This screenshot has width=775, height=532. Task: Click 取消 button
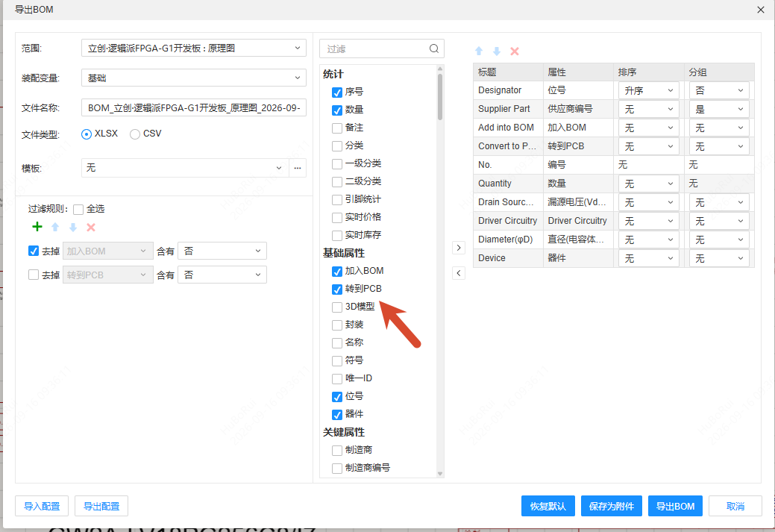pyautogui.click(x=735, y=507)
